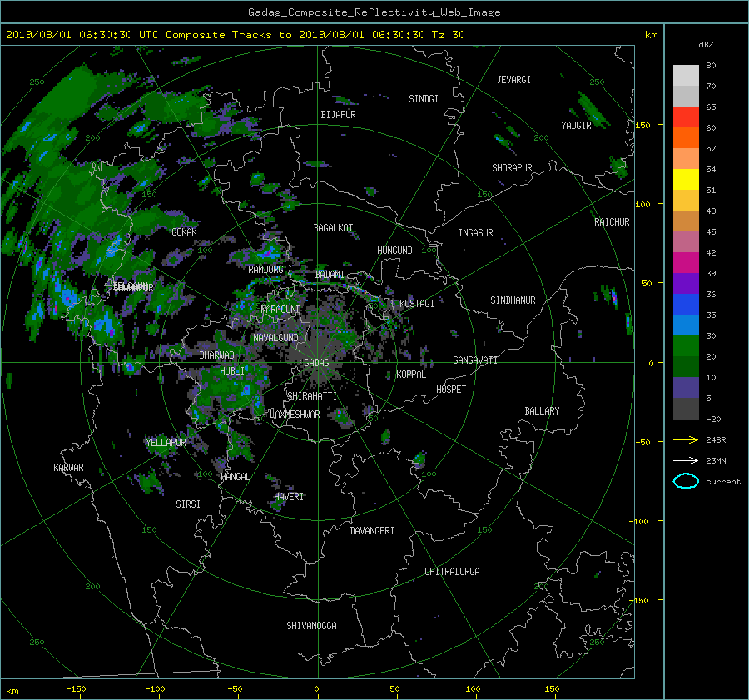
Task: Click the 23MN legend text
Action: click(x=716, y=460)
